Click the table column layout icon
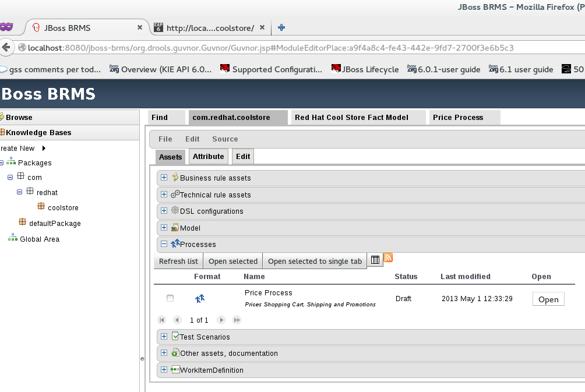The width and height of the screenshot is (585, 392). [375, 260]
